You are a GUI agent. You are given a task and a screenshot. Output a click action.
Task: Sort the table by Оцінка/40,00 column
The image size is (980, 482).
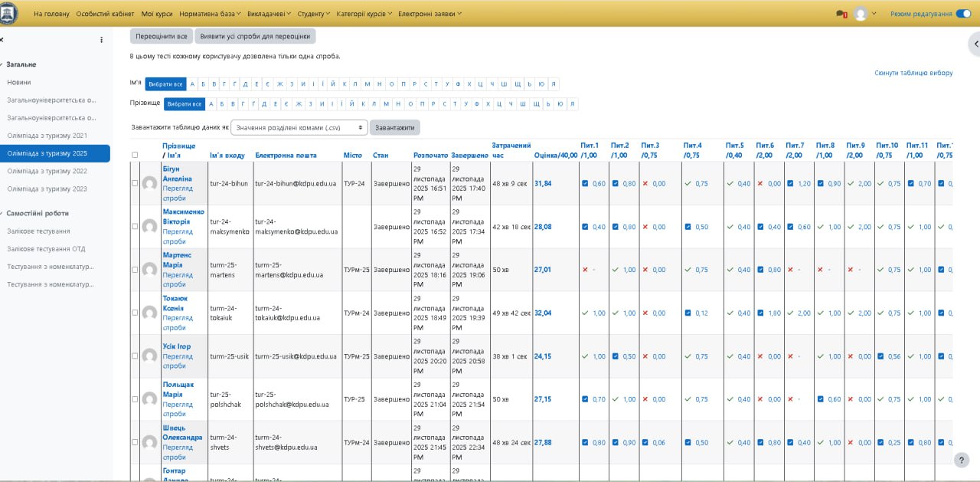tap(555, 156)
